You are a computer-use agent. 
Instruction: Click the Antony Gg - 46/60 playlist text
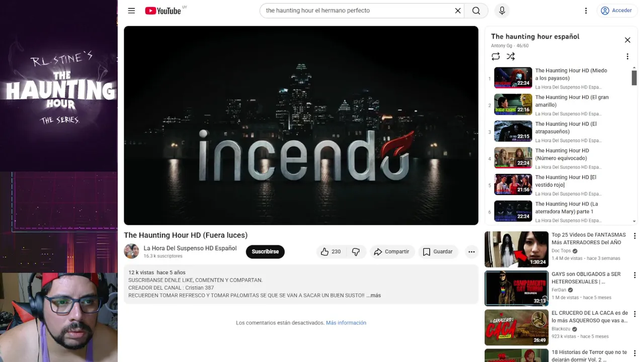510,46
